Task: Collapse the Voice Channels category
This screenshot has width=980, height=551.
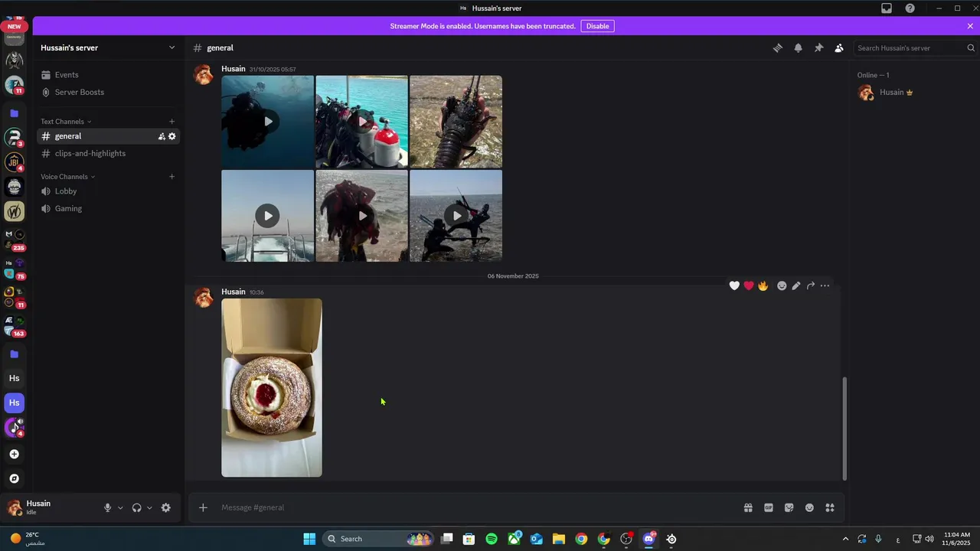Action: pos(68,177)
